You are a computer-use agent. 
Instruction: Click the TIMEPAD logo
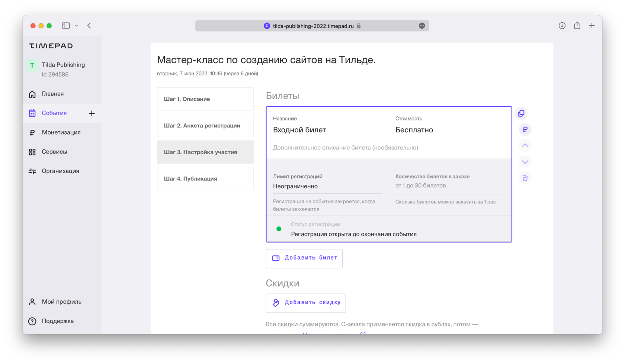pyautogui.click(x=51, y=46)
